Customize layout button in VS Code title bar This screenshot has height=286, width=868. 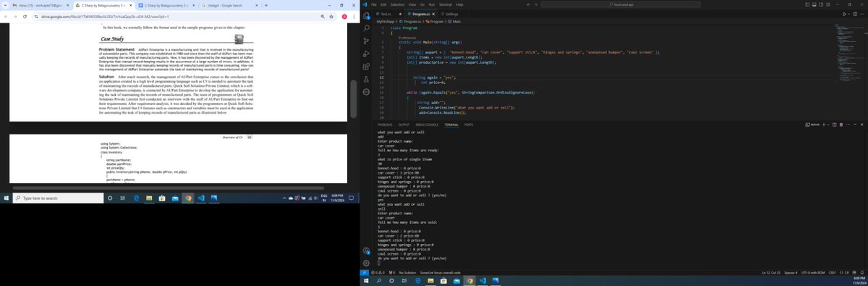(x=828, y=4)
